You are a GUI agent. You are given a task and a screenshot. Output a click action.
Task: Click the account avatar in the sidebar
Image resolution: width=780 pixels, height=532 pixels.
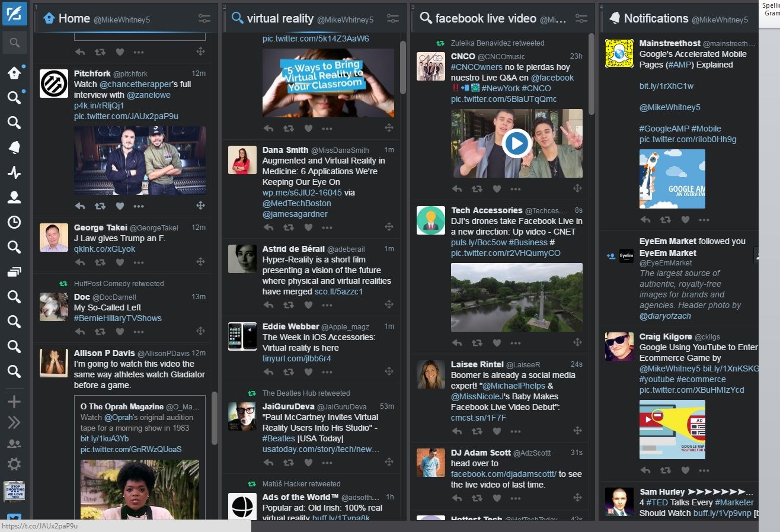pyautogui.click(x=14, y=491)
